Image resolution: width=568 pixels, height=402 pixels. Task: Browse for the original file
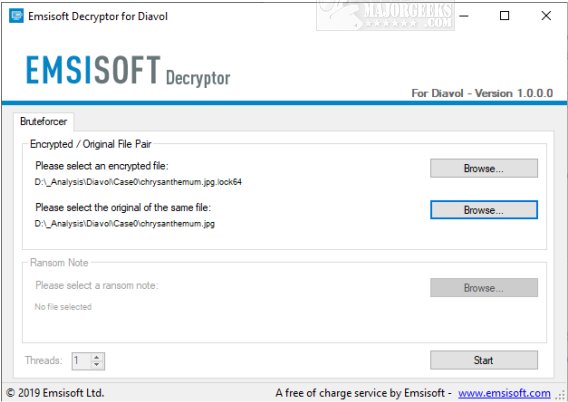[x=484, y=210]
